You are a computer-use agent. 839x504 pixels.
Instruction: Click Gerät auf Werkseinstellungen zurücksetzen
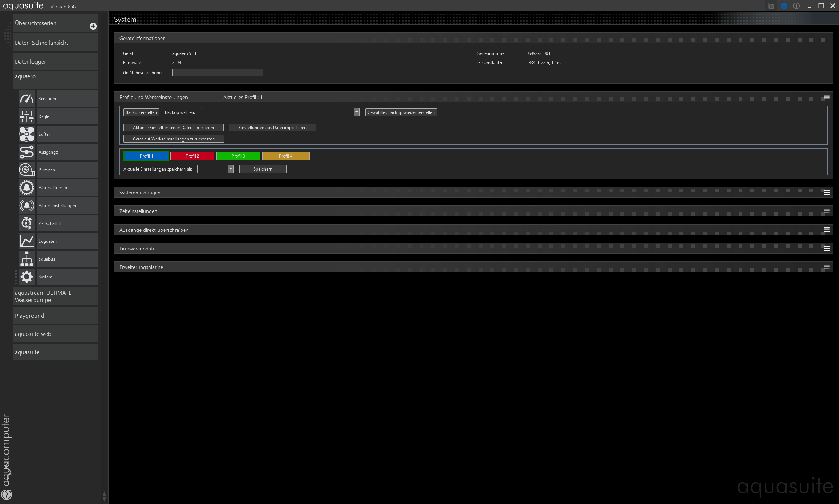click(174, 139)
